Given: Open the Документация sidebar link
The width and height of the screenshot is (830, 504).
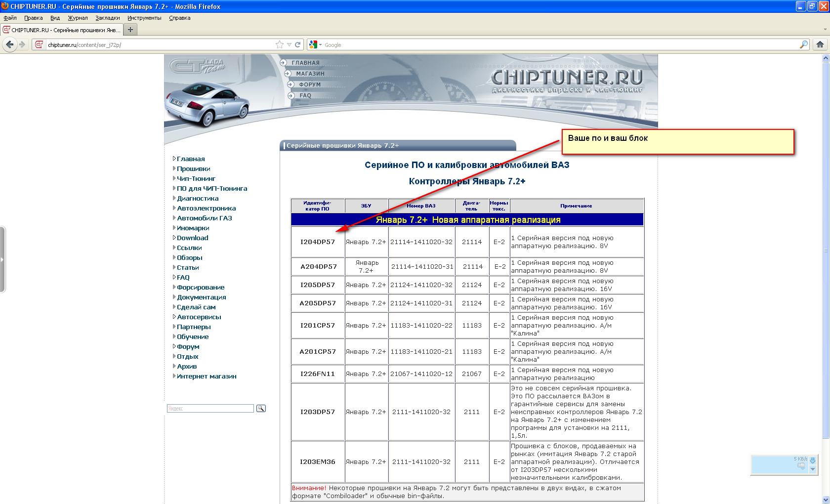Looking at the screenshot, I should [x=202, y=297].
